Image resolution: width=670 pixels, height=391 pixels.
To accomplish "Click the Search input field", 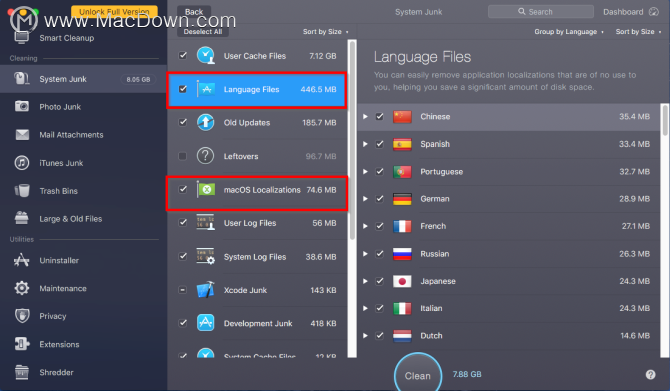I will [x=541, y=12].
